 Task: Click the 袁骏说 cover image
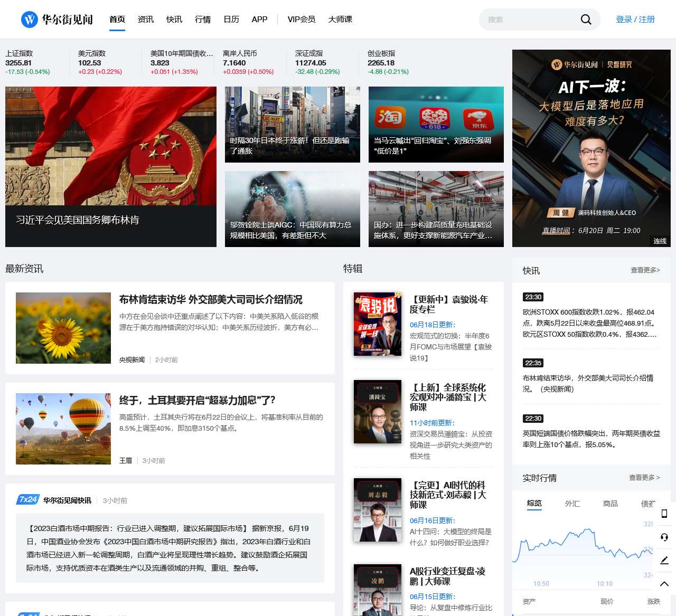pyautogui.click(x=378, y=324)
